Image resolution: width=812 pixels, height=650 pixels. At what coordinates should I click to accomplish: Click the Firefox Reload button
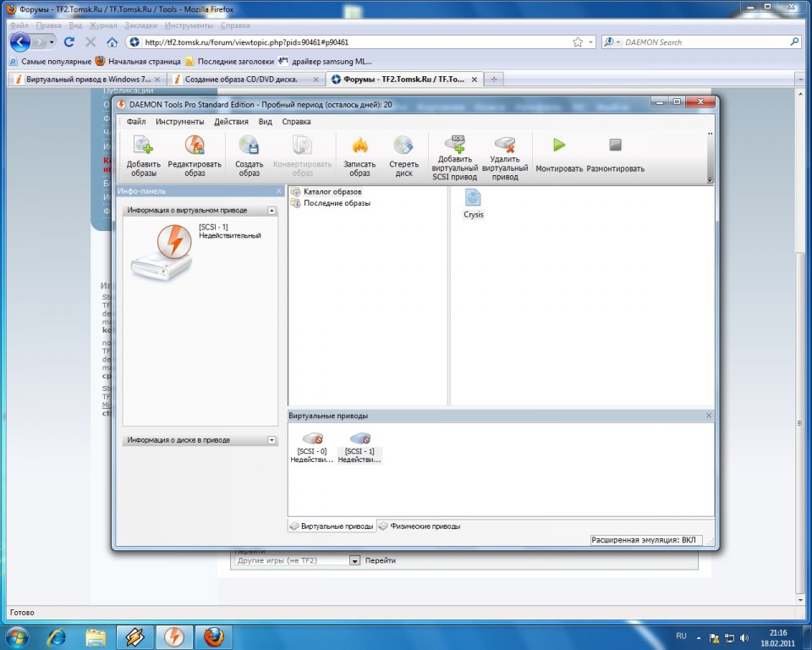pyautogui.click(x=69, y=42)
